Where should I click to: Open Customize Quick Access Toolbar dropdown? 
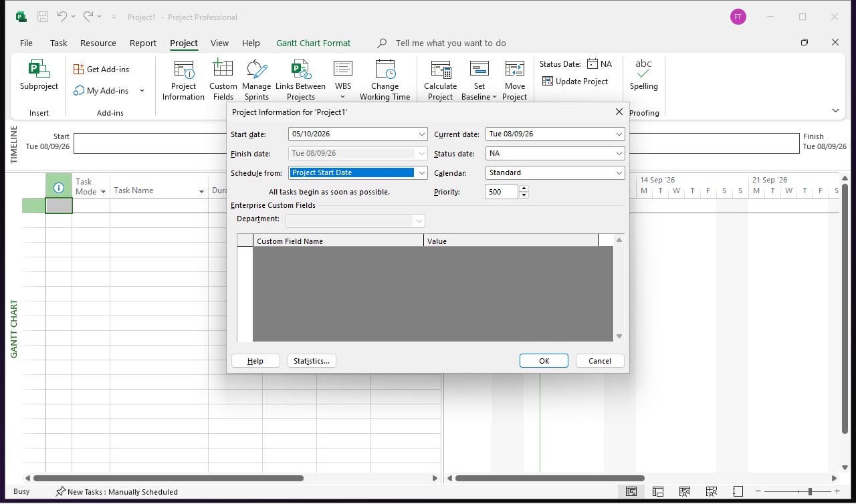click(x=114, y=17)
